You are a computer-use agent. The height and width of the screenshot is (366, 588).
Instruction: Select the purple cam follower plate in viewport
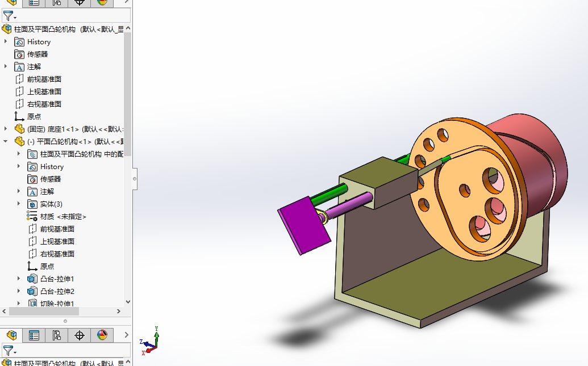tap(304, 226)
